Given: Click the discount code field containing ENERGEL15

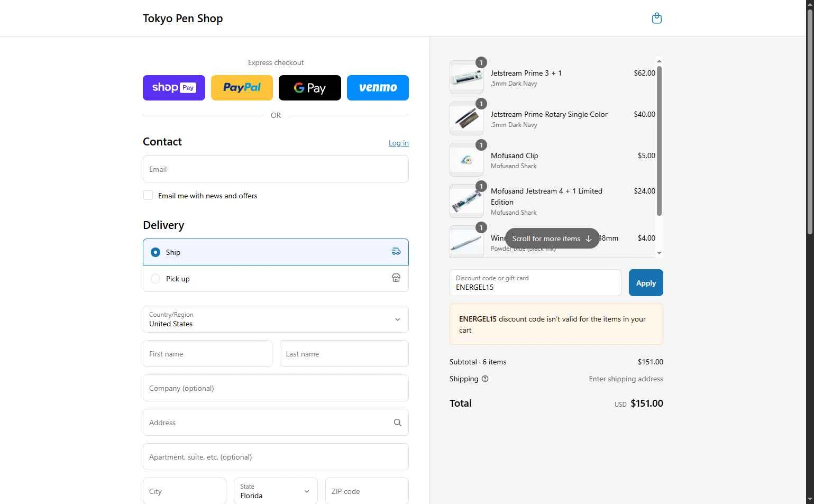Looking at the screenshot, I should (535, 283).
